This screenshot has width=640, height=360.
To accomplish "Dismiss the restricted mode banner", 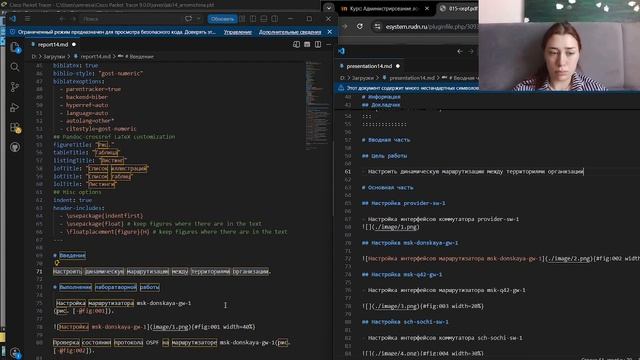I will pyautogui.click(x=329, y=32).
